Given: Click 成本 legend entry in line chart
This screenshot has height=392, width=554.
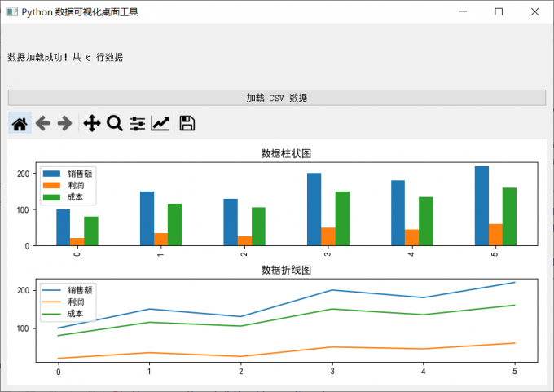Looking at the screenshot, I should pyautogui.click(x=75, y=314).
